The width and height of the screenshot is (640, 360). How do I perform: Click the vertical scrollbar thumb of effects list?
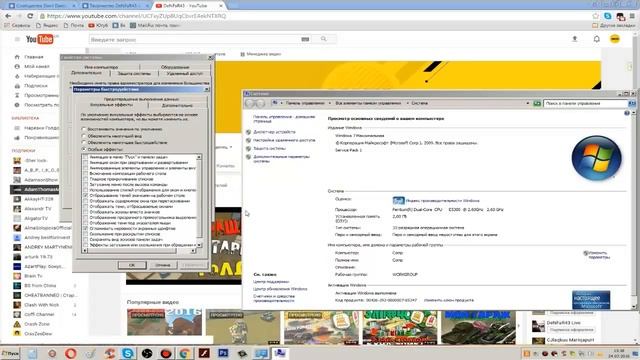[x=199, y=198]
